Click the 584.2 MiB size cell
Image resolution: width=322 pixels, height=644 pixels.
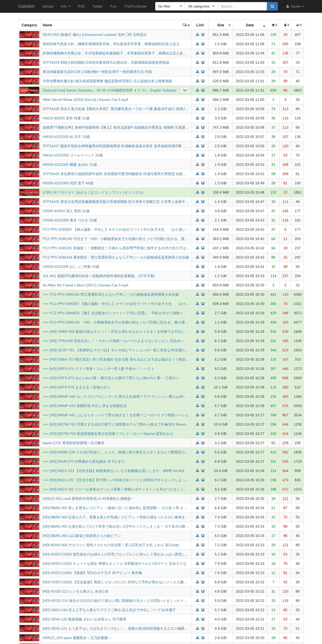(220, 100)
